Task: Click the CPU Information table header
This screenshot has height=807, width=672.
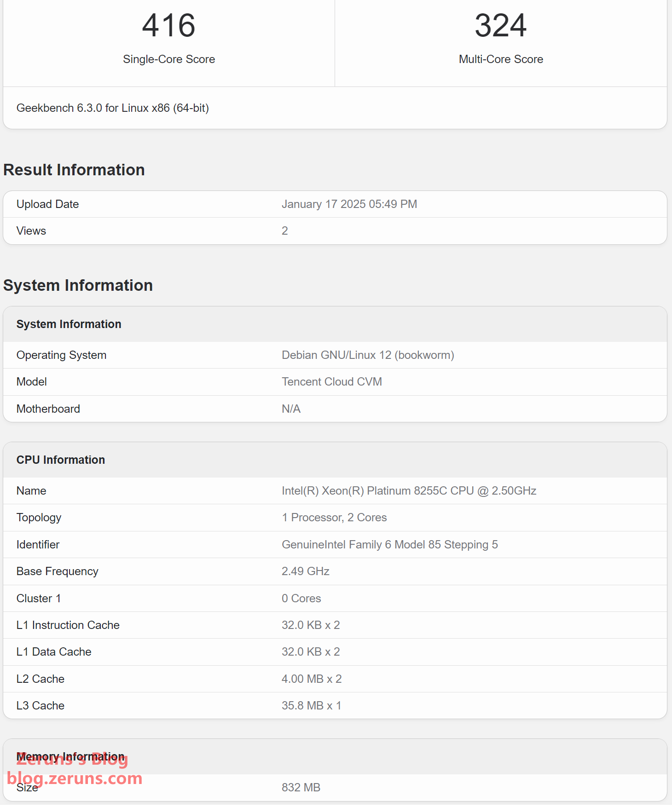Action: coord(61,460)
